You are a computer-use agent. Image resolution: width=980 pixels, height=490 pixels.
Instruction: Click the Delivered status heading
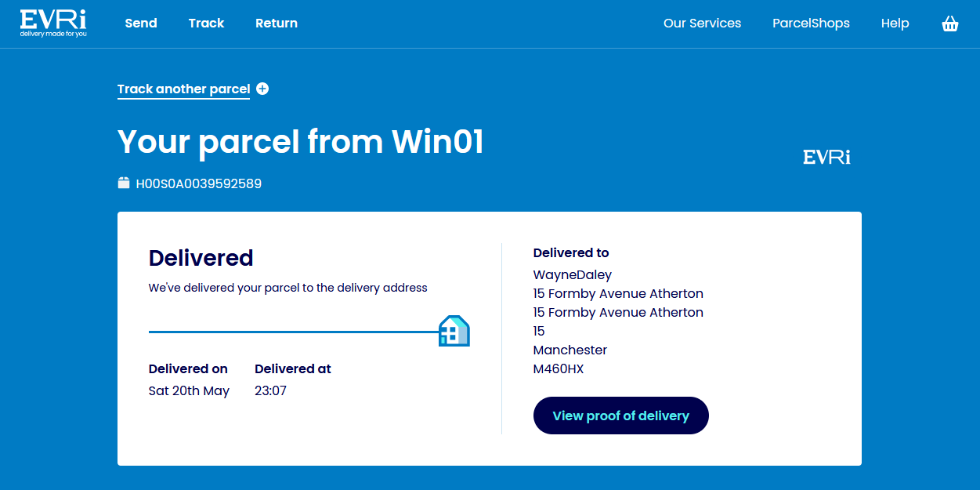(201, 258)
